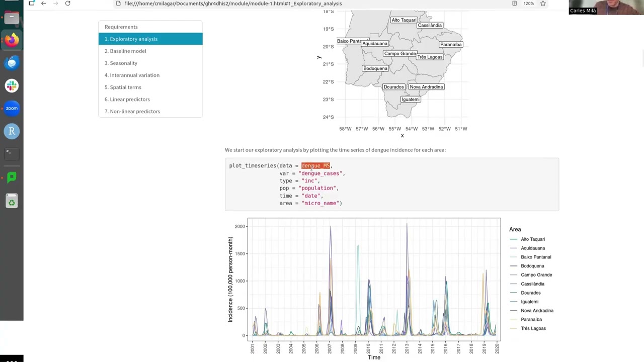The width and height of the screenshot is (644, 362).
Task: Open the 3. Seasonality section
Action: 150,63
